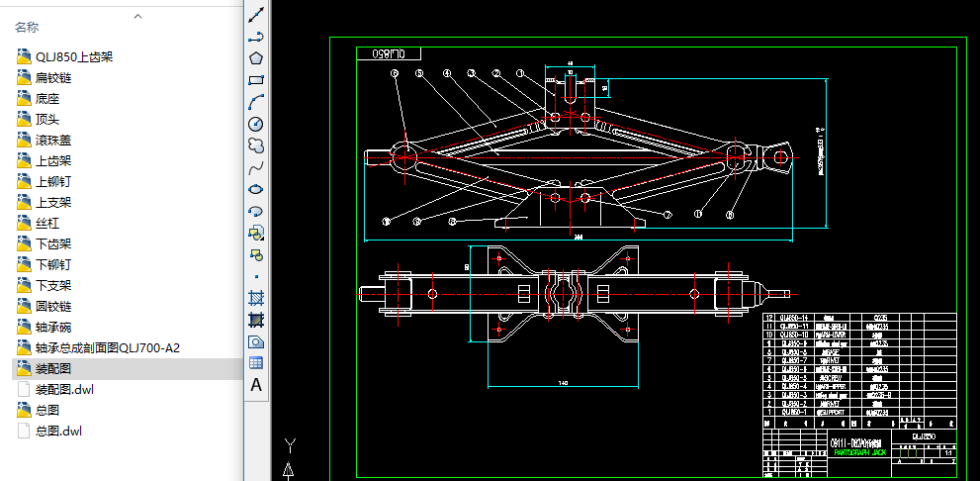Click the drawing icon beside 丝杠
The height and width of the screenshot is (481, 980).
24,223
